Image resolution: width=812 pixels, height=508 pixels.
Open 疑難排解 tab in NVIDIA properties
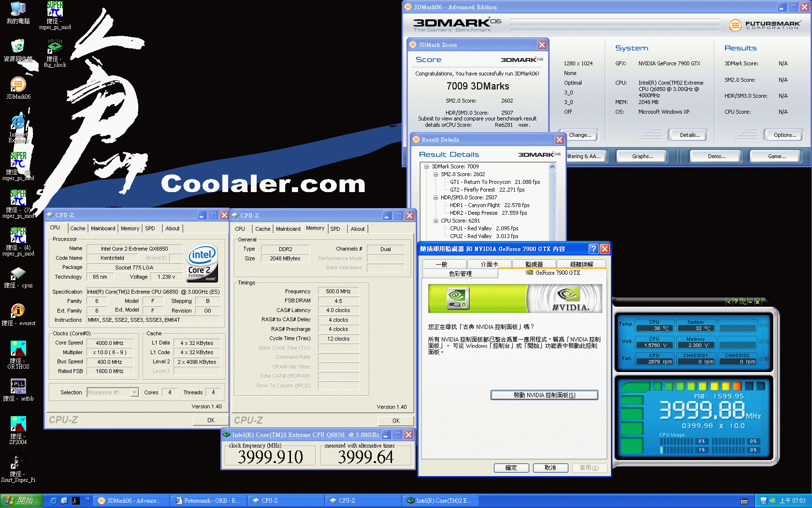[581, 264]
